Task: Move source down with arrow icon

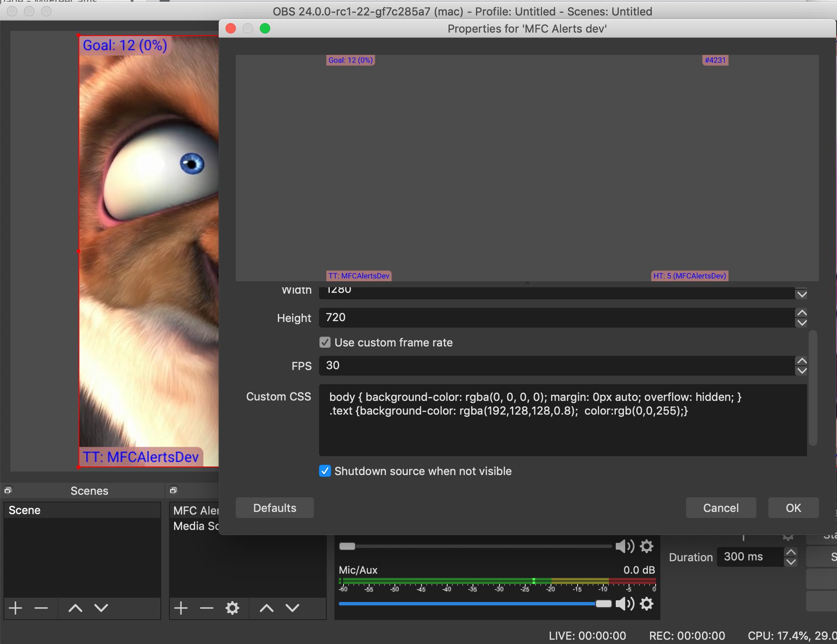Action: pos(292,608)
